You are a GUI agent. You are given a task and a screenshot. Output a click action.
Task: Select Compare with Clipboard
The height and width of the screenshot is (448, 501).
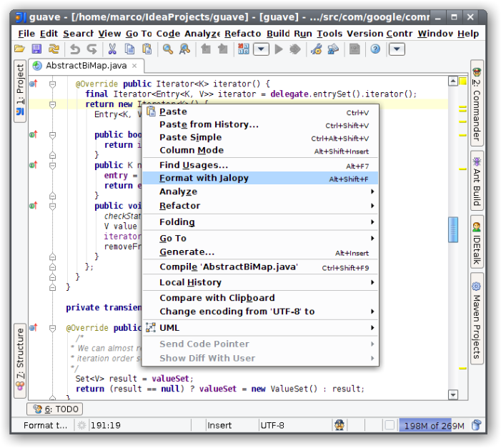260,298
